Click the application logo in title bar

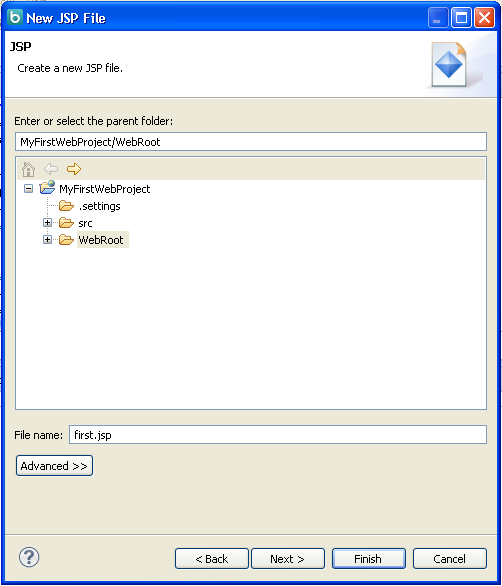(x=15, y=17)
